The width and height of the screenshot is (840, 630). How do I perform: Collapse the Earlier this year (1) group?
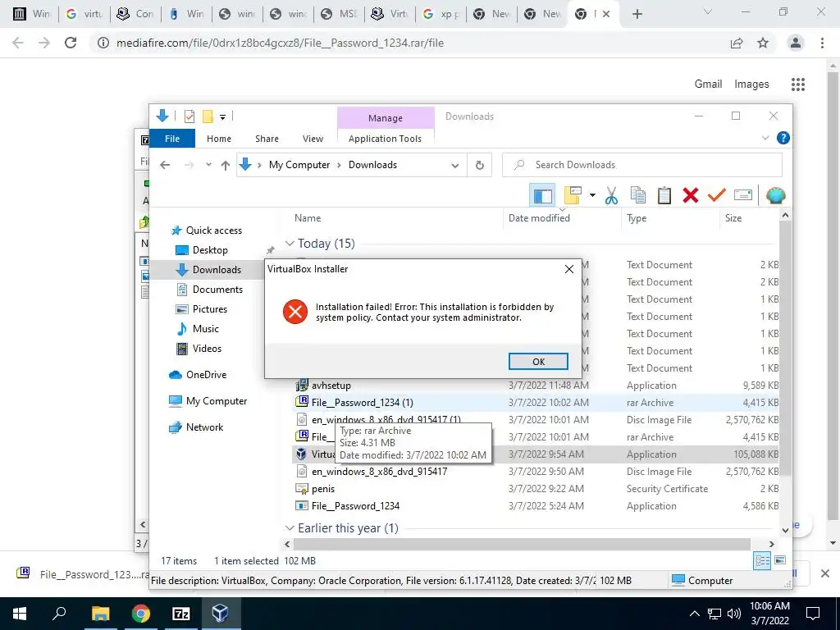click(x=290, y=528)
